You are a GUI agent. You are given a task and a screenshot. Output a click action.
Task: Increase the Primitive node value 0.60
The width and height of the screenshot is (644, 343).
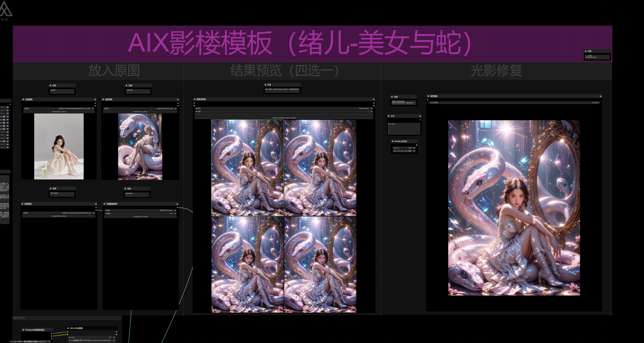(414, 148)
